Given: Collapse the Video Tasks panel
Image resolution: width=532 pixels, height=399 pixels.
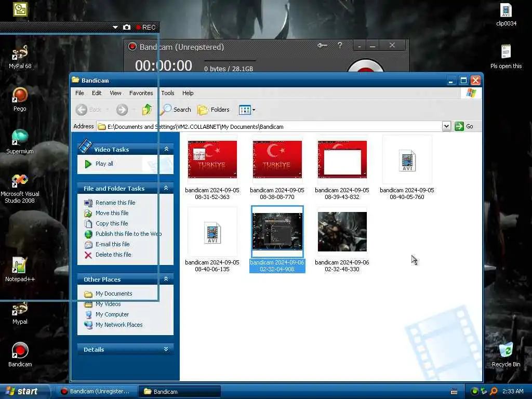Looking at the screenshot, I should [x=166, y=149].
